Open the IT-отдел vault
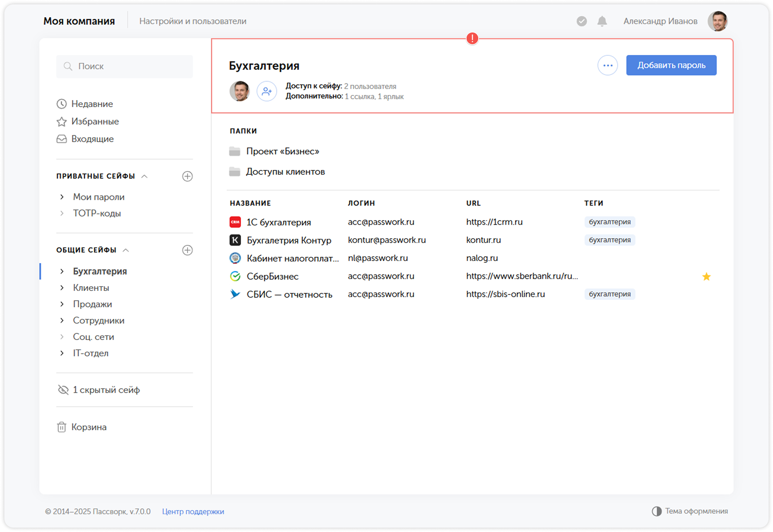 91,353
